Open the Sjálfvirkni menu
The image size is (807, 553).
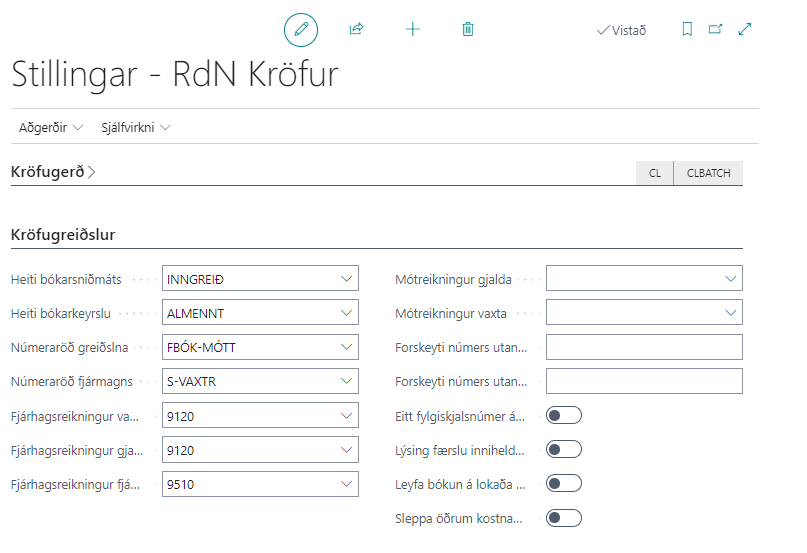tap(136, 128)
